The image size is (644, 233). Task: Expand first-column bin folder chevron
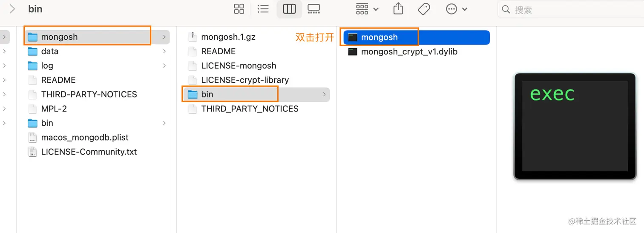tap(164, 123)
